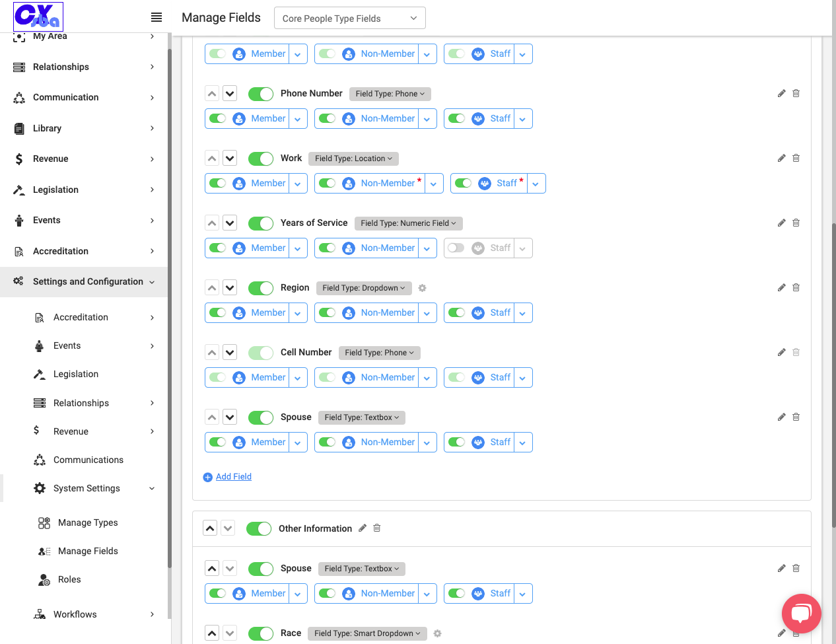The width and height of the screenshot is (836, 644).
Task: Edit the Cell Number pencil icon
Action: click(x=781, y=352)
